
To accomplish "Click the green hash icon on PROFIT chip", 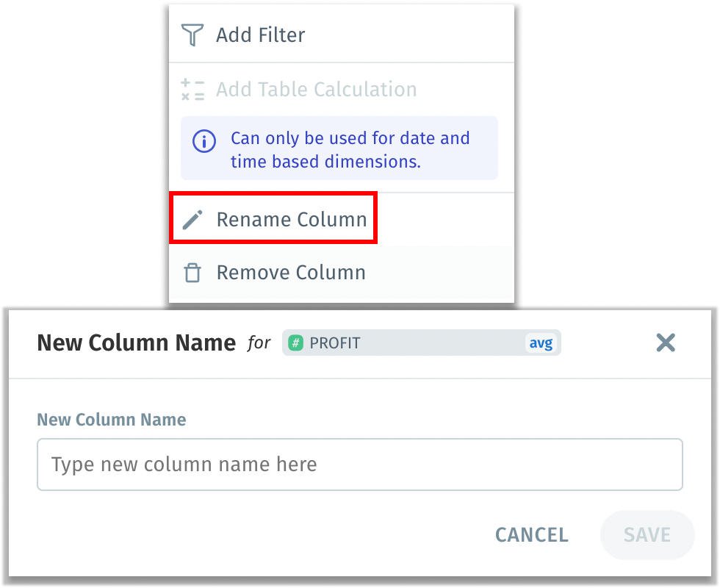I will [296, 343].
